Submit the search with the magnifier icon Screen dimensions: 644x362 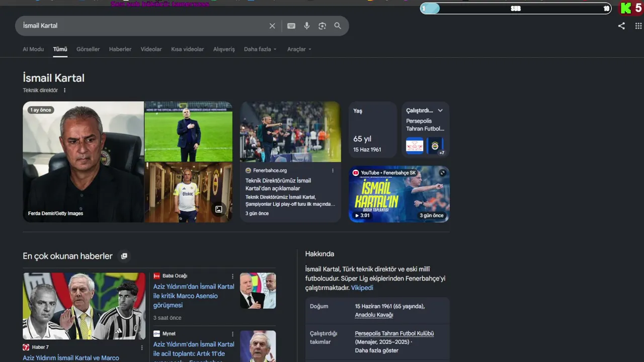pyautogui.click(x=338, y=26)
